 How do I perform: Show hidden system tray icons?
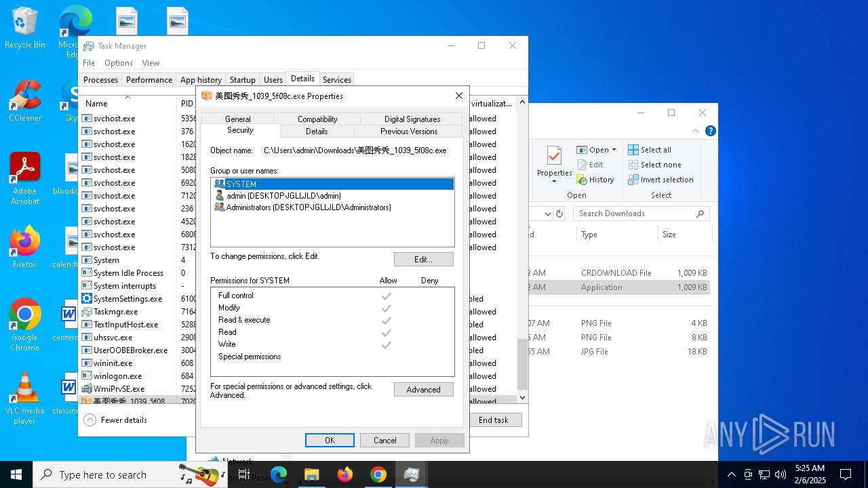[731, 474]
